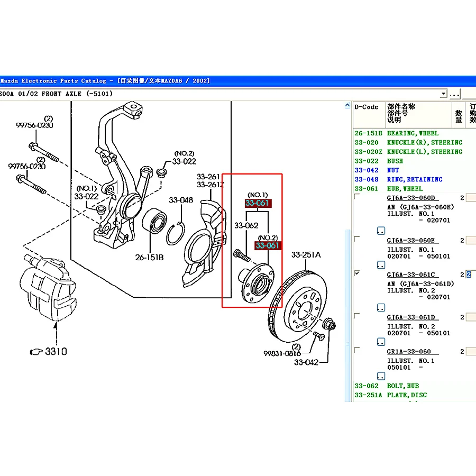Viewport: 476px width, 476px height.
Task: Click order quantity field for GJ6A-33-060E
Action: pos(471,241)
